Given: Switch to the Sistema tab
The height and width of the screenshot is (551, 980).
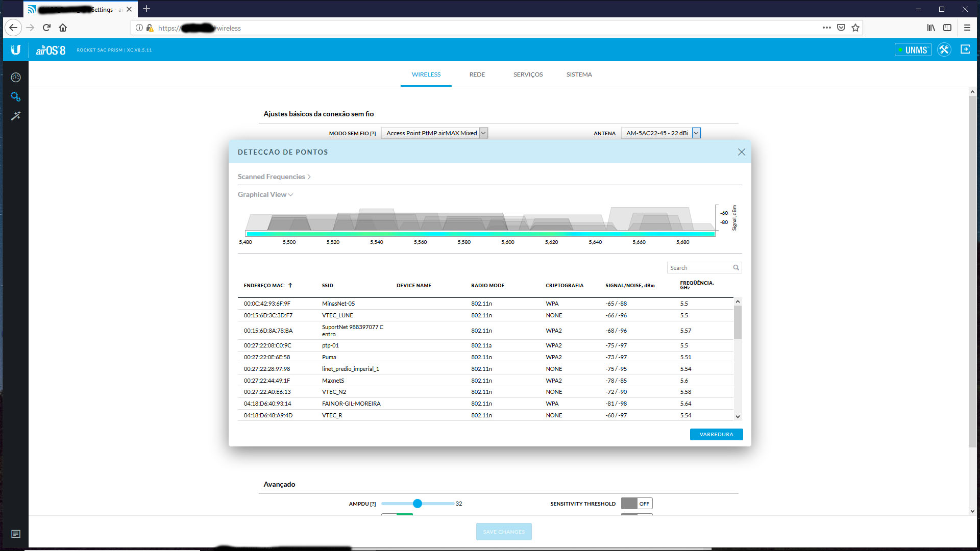Looking at the screenshot, I should [579, 74].
